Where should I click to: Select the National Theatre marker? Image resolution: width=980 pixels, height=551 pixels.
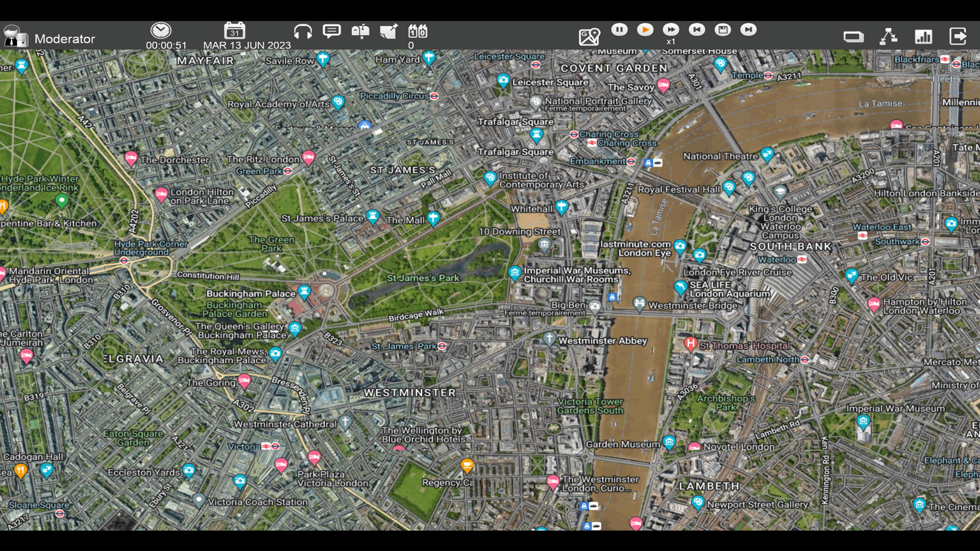[x=767, y=154]
